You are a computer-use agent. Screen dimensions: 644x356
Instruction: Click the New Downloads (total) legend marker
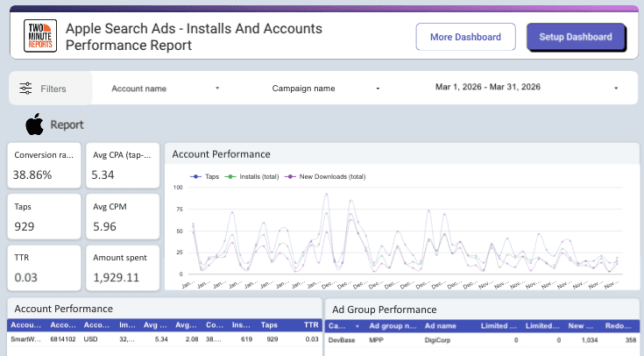[290, 177]
